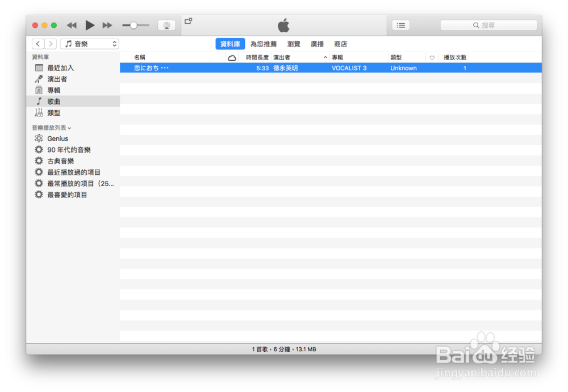Open 演出者 in the sidebar
The image size is (568, 392).
73,79
